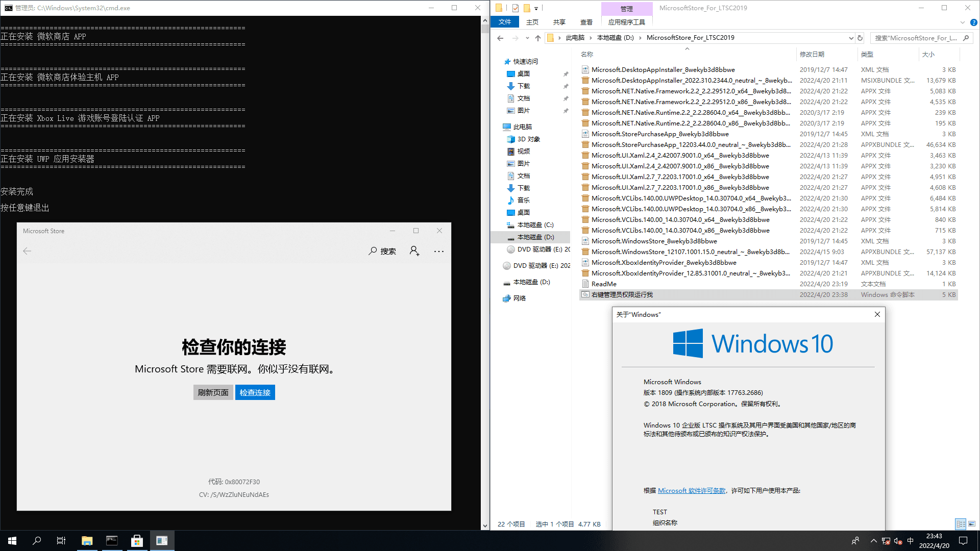980x551 pixels.
Task: Click the properties icon in Explorer quick access toolbar
Action: pos(515,8)
